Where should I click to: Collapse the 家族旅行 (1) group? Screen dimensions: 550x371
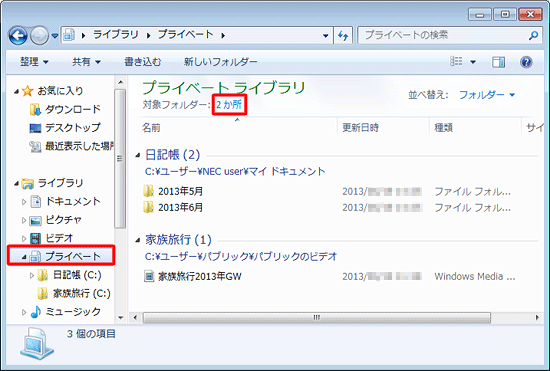(138, 240)
